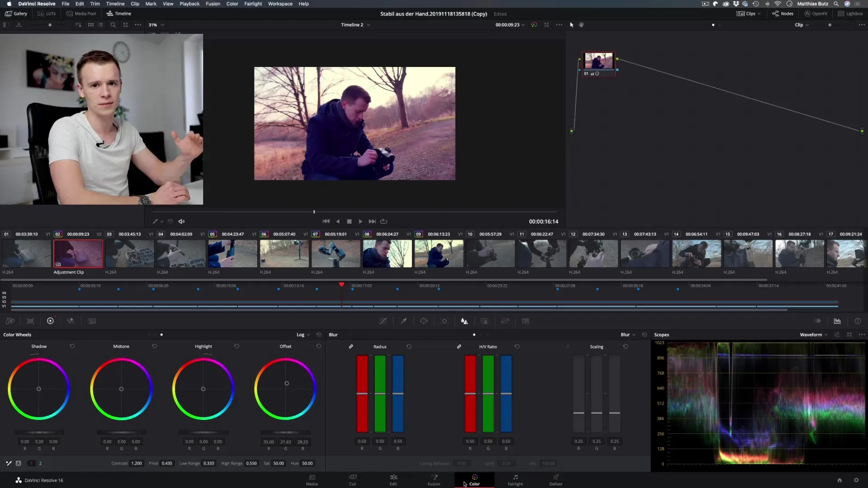
Task: Open the Timeline 2 name dropdown
Action: (355, 25)
